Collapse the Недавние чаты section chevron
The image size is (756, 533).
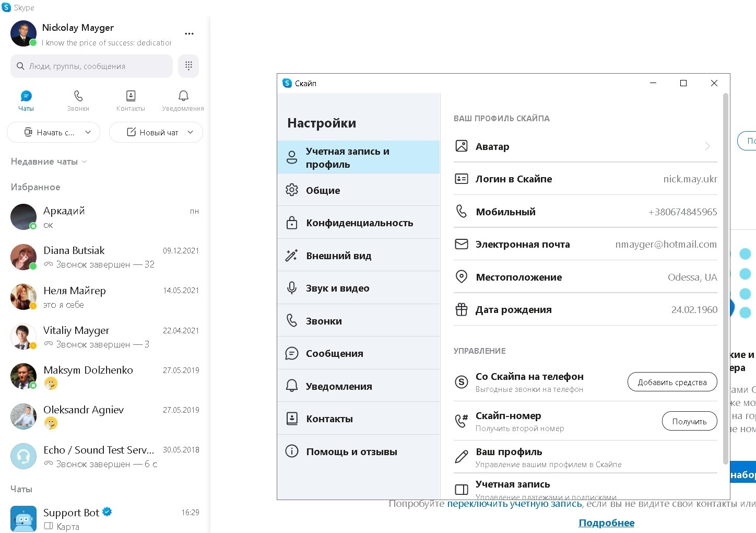[x=85, y=161]
